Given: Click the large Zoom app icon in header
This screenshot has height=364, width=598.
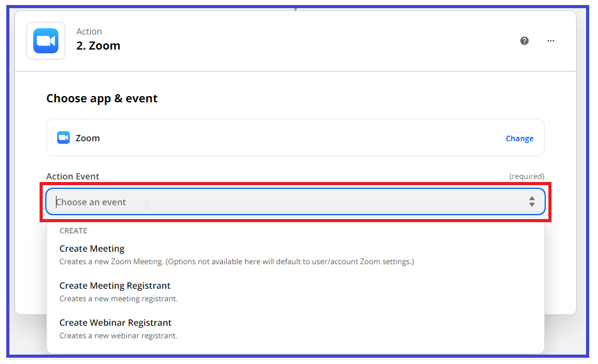Looking at the screenshot, I should [x=46, y=41].
